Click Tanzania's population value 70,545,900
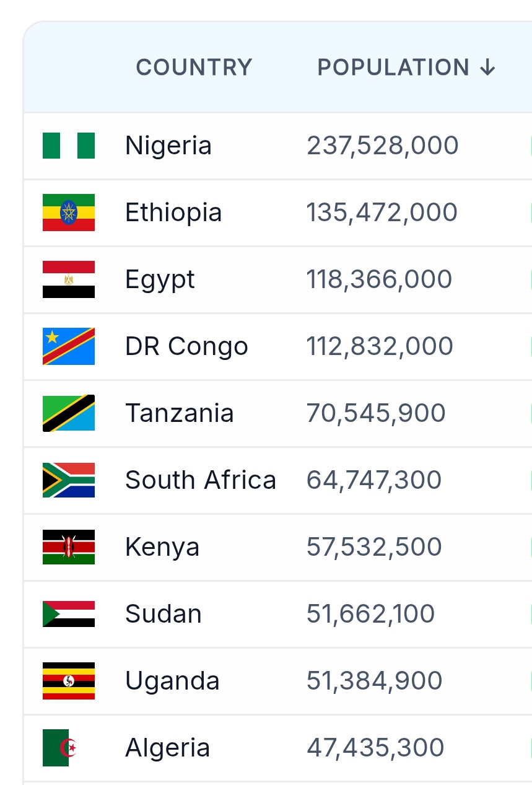The image size is (532, 785). click(x=376, y=413)
